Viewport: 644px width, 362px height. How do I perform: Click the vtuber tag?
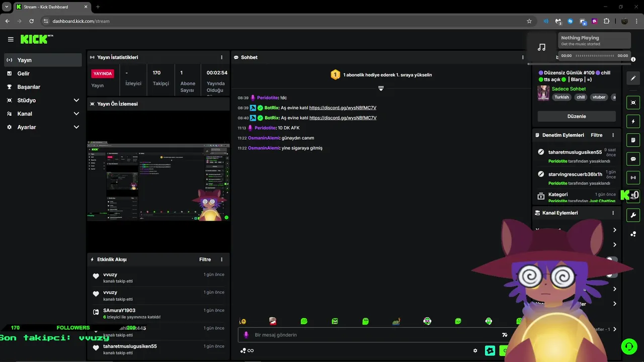(599, 97)
